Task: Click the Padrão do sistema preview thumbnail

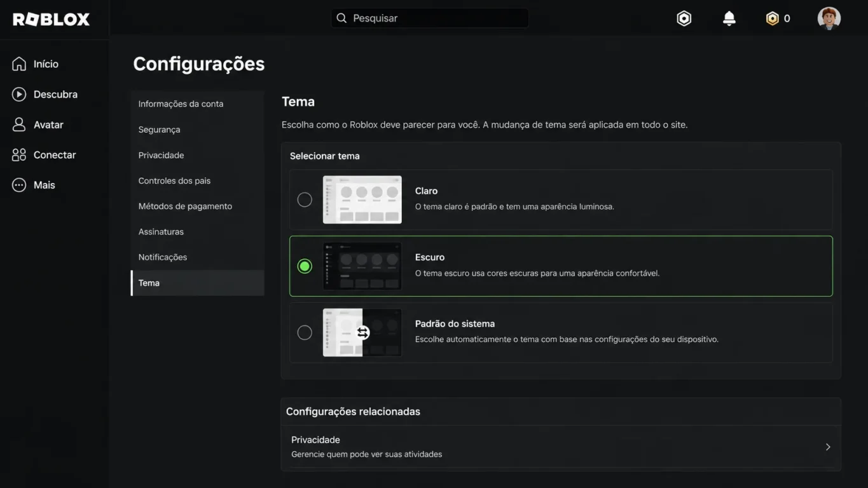Action: [x=362, y=332]
